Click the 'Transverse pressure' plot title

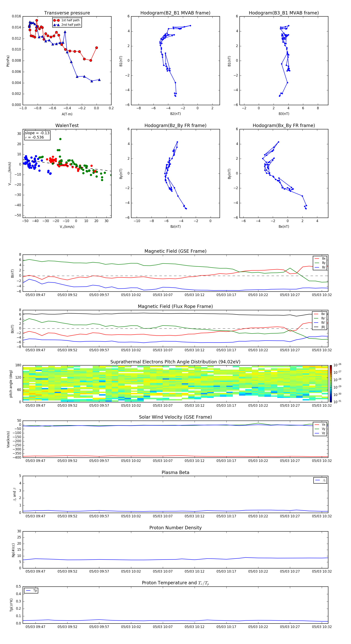click(67, 13)
